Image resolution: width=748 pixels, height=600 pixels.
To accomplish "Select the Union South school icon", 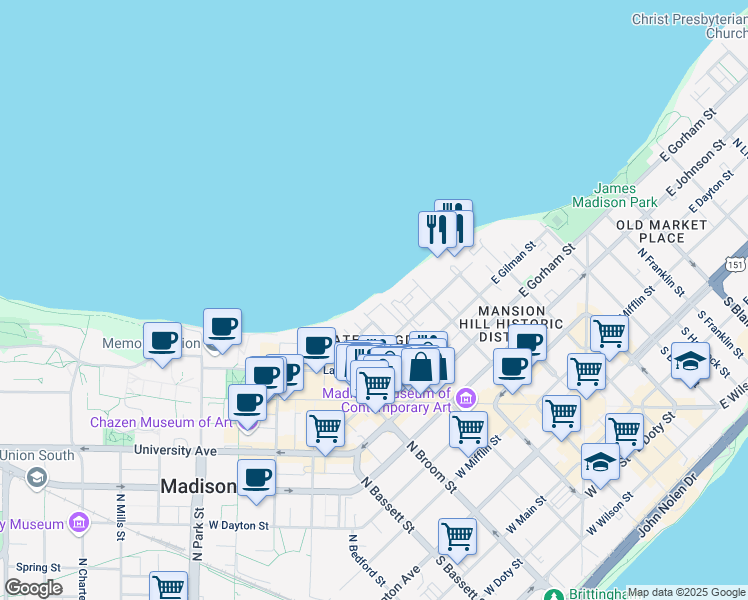I will [37, 477].
